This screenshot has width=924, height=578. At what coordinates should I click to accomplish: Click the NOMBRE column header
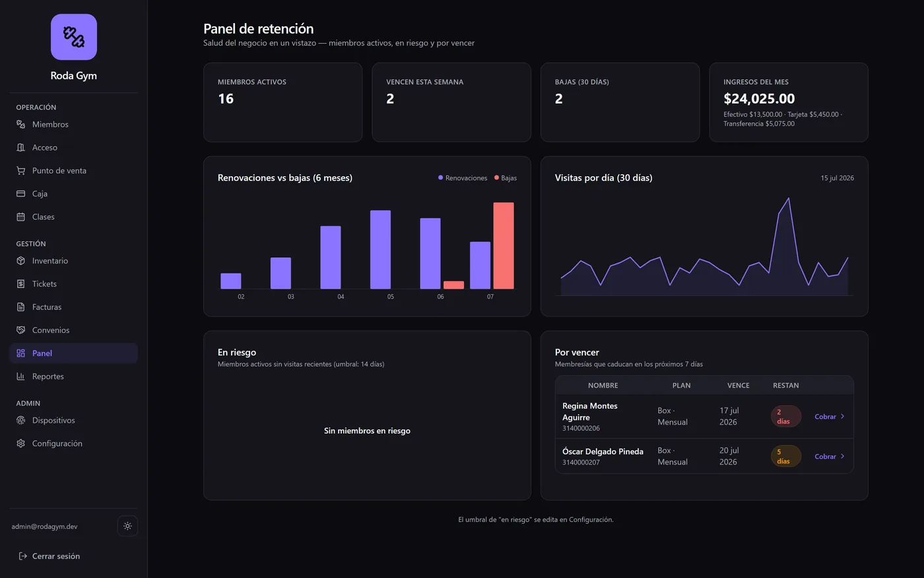(x=603, y=386)
